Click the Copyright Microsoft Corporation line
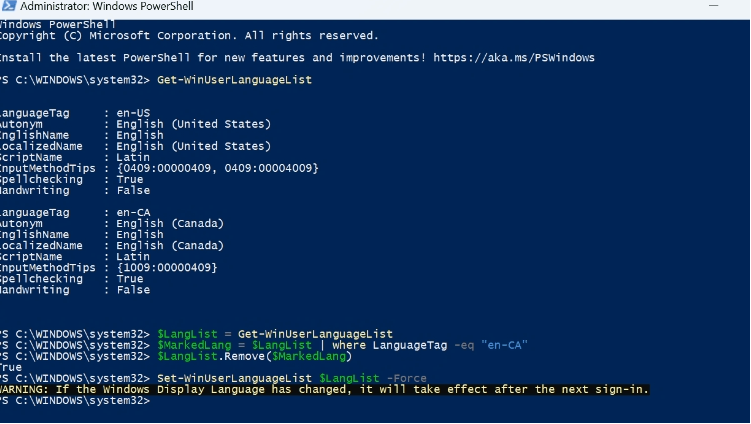 point(189,36)
